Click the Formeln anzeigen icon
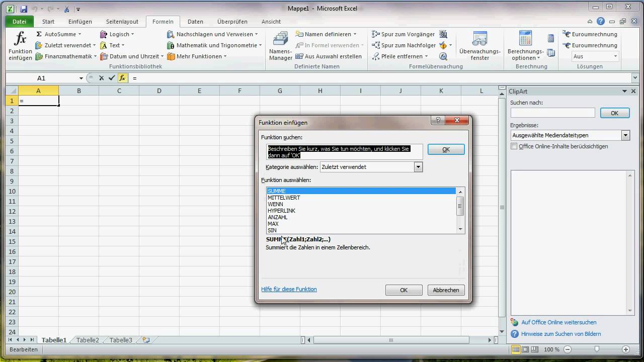This screenshot has height=362, width=644. point(443,34)
